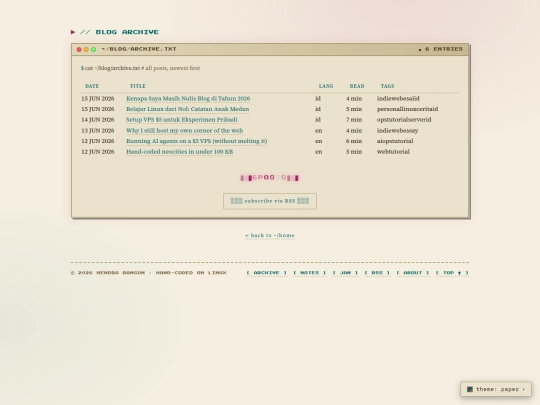Click the TAGS column header

coord(387,86)
